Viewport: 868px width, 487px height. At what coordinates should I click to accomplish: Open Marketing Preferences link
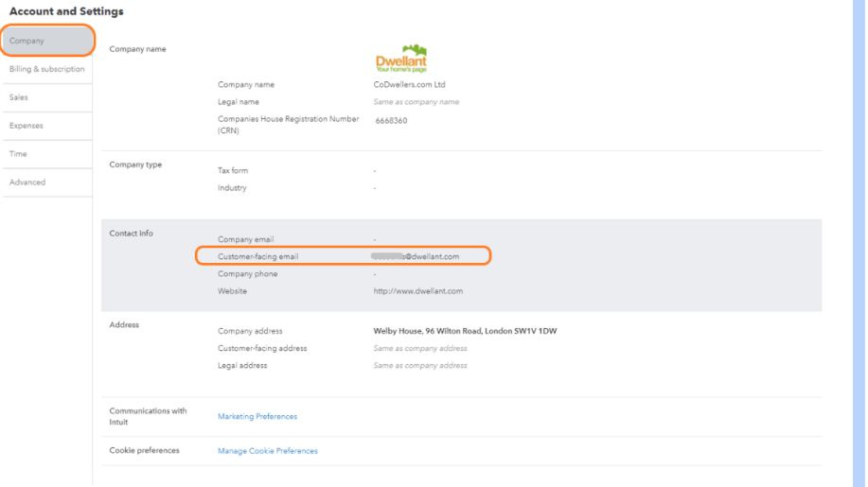click(257, 416)
